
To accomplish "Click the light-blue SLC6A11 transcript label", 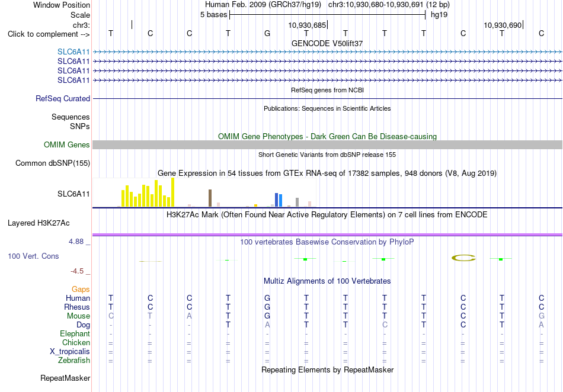I will pyautogui.click(x=73, y=52).
